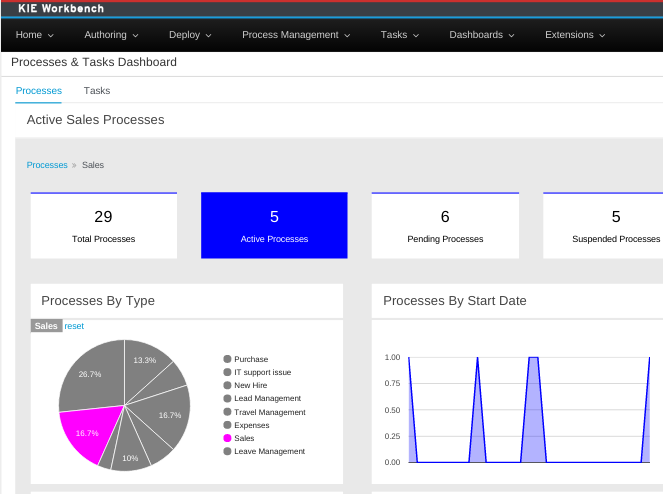The height and width of the screenshot is (494, 663).
Task: Open the Deploy dropdown
Action: [190, 35]
